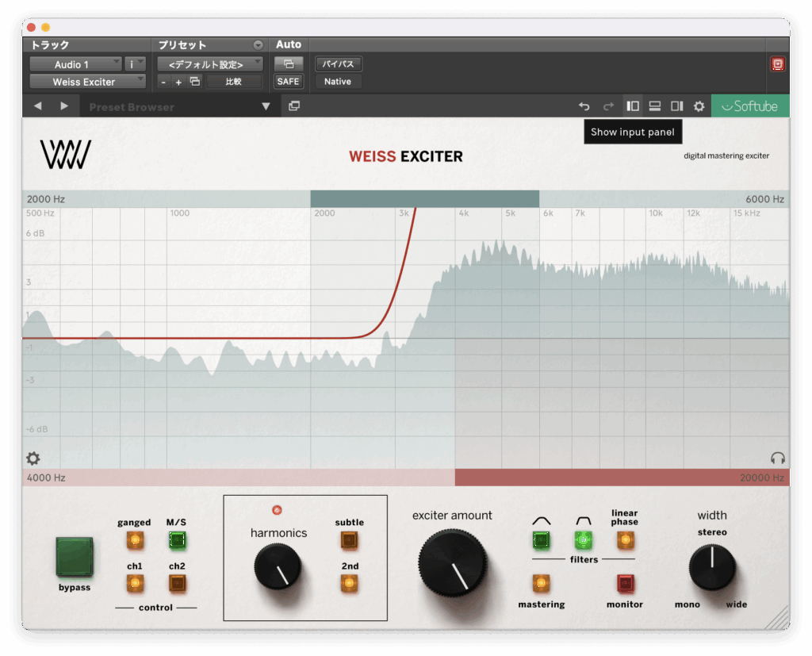Expand the Preset Browser dropdown arrow
This screenshot has width=812, height=656.
point(266,106)
